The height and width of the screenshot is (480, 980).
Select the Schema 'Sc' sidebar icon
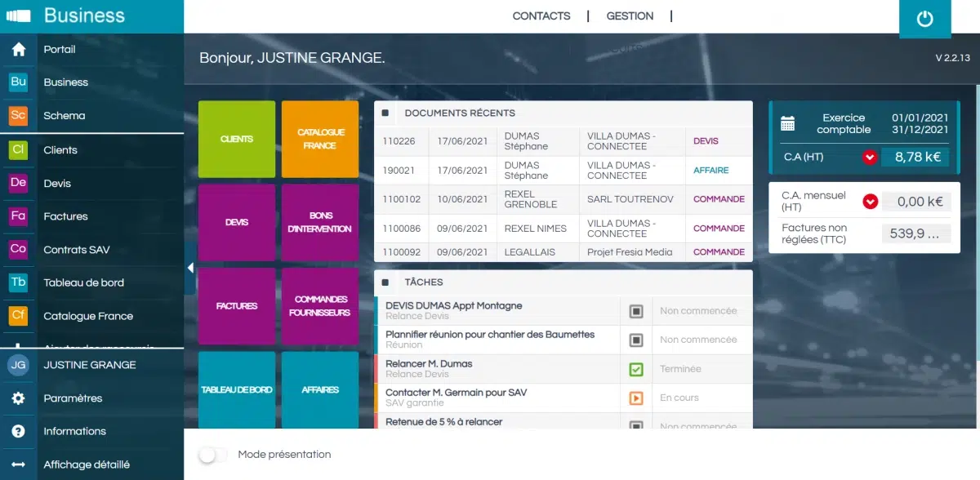click(x=18, y=115)
